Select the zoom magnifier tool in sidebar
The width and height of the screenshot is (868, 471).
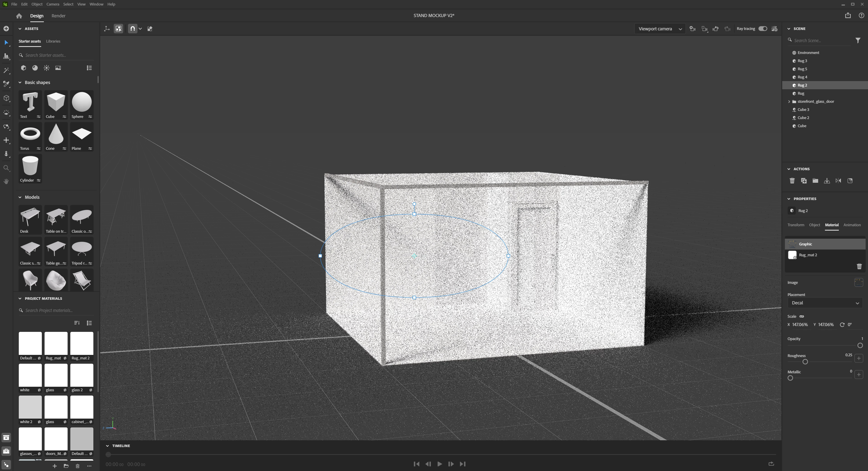(6, 168)
